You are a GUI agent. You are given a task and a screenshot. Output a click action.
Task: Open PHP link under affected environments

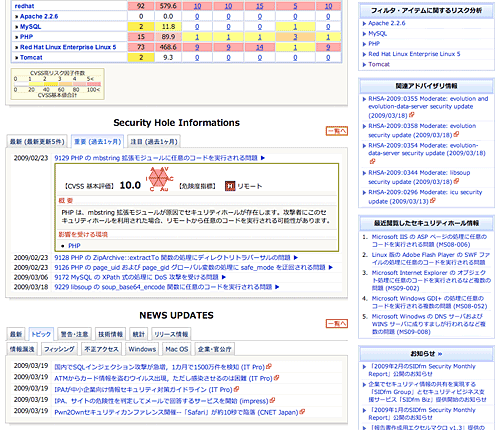point(74,246)
